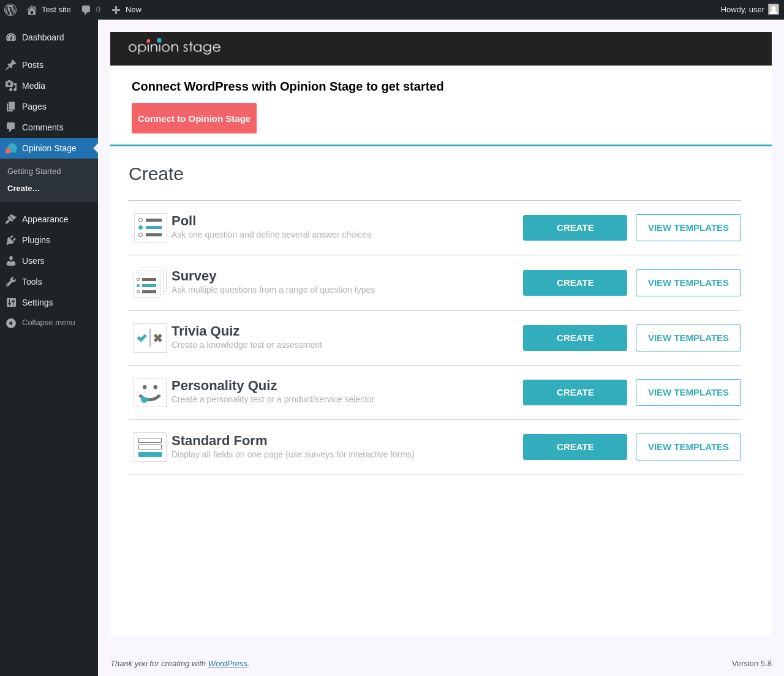Click the Survey stacked pages icon

point(150,282)
